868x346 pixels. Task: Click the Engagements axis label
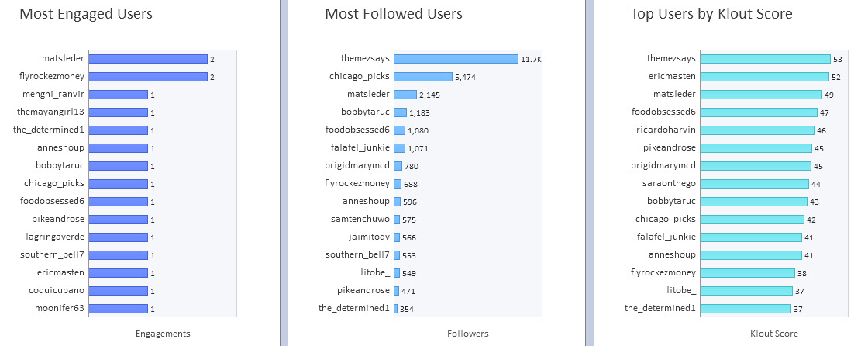(x=163, y=334)
